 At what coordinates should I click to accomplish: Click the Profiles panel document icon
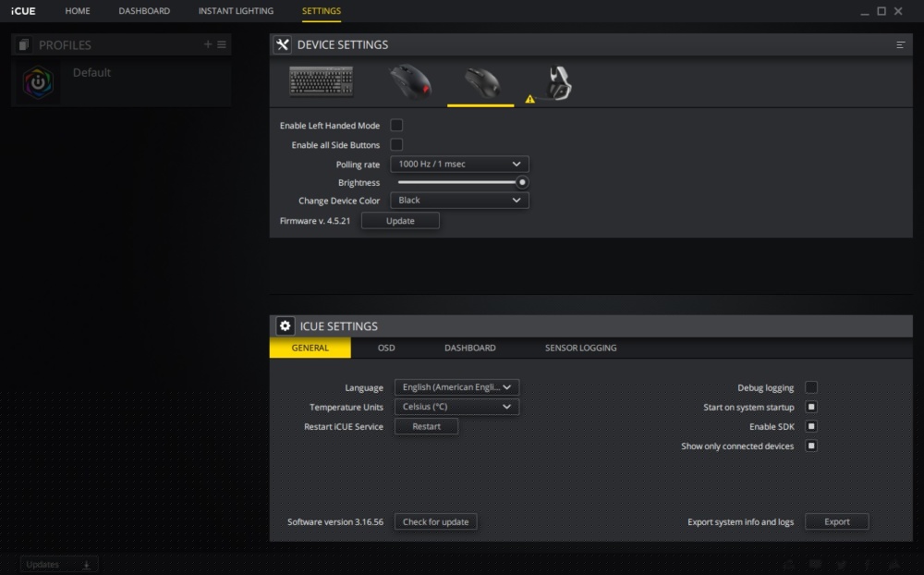click(x=24, y=44)
